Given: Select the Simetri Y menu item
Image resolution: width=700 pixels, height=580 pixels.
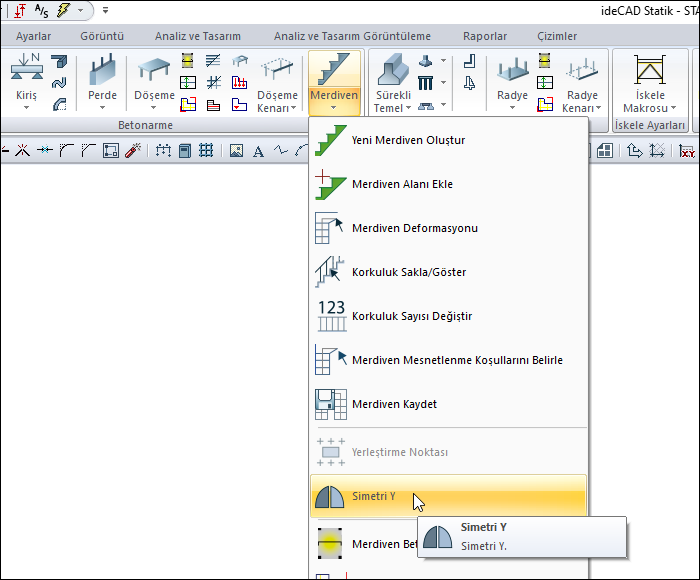Looking at the screenshot, I should click(449, 496).
